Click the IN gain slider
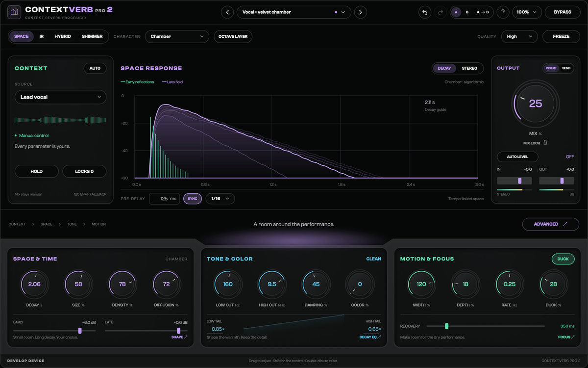 tap(514, 181)
